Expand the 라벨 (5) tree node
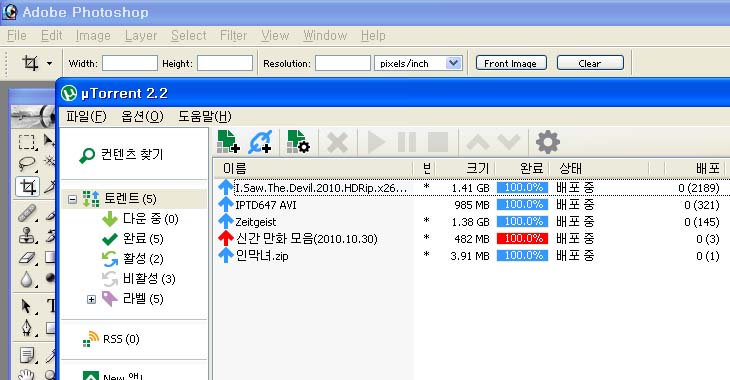The height and width of the screenshot is (380, 730). tap(91, 299)
